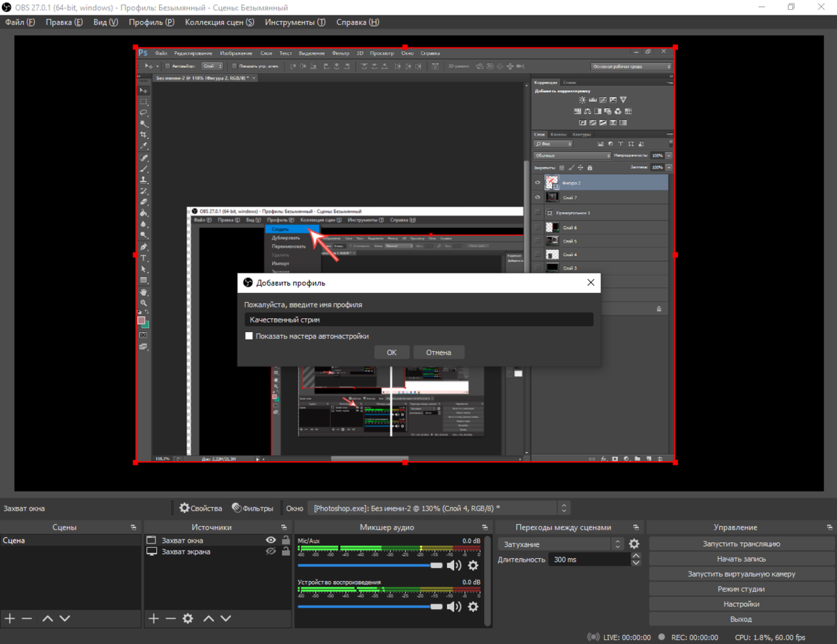Open the Затухание transition dropdown
Viewport: 837px width, 644px height.
[x=560, y=544]
